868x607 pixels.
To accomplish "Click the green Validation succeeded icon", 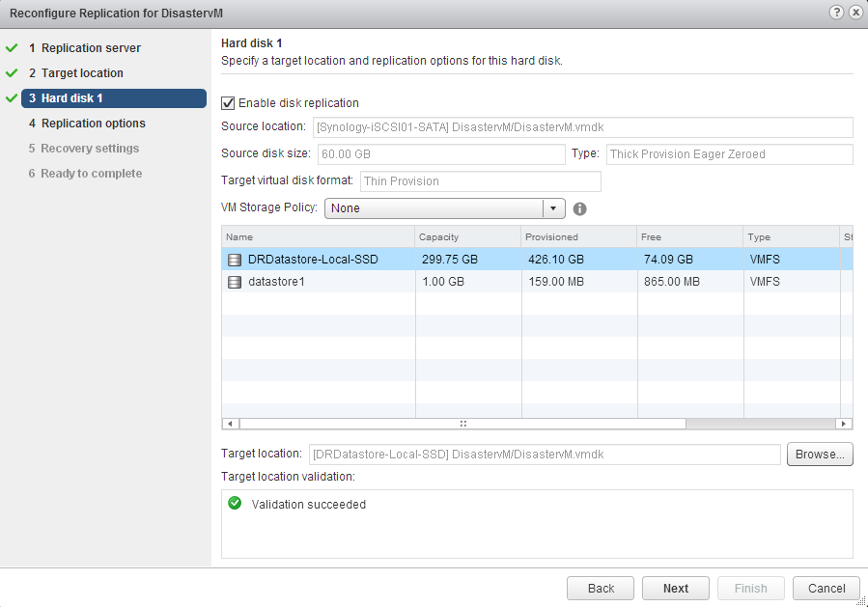I will pos(235,504).
